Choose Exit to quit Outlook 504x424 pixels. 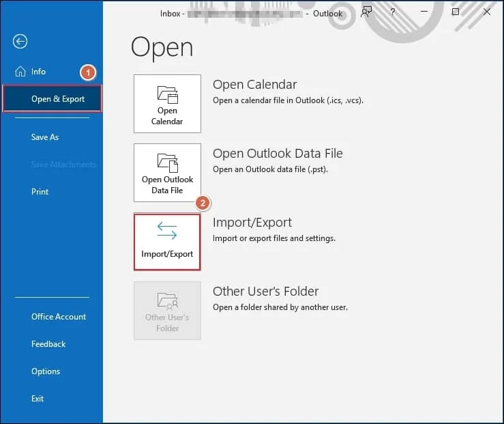[38, 399]
